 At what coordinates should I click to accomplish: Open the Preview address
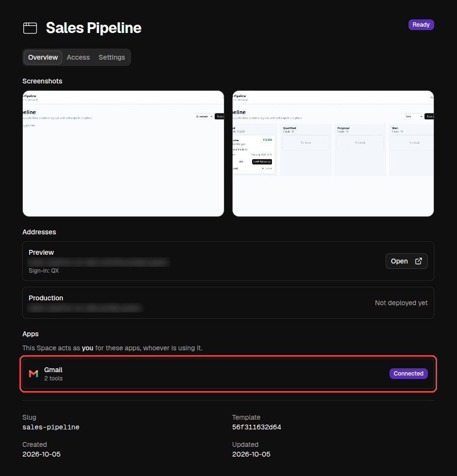406,261
